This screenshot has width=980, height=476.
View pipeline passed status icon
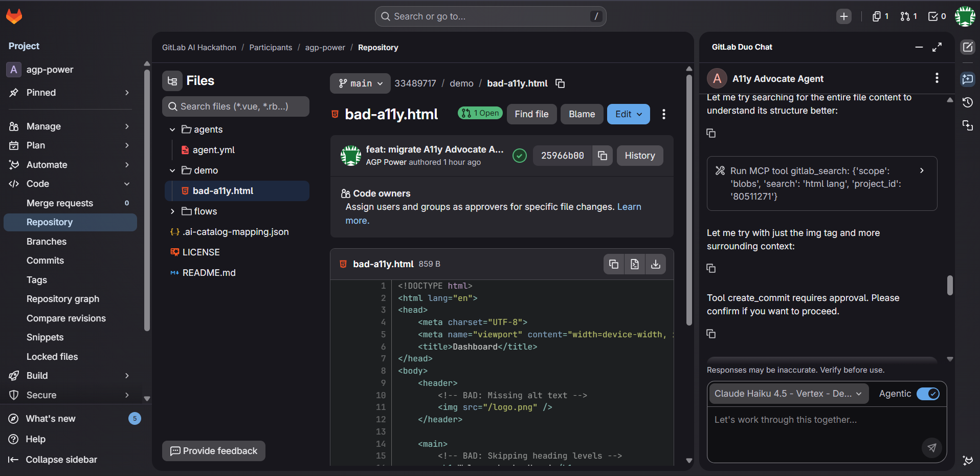(x=520, y=156)
